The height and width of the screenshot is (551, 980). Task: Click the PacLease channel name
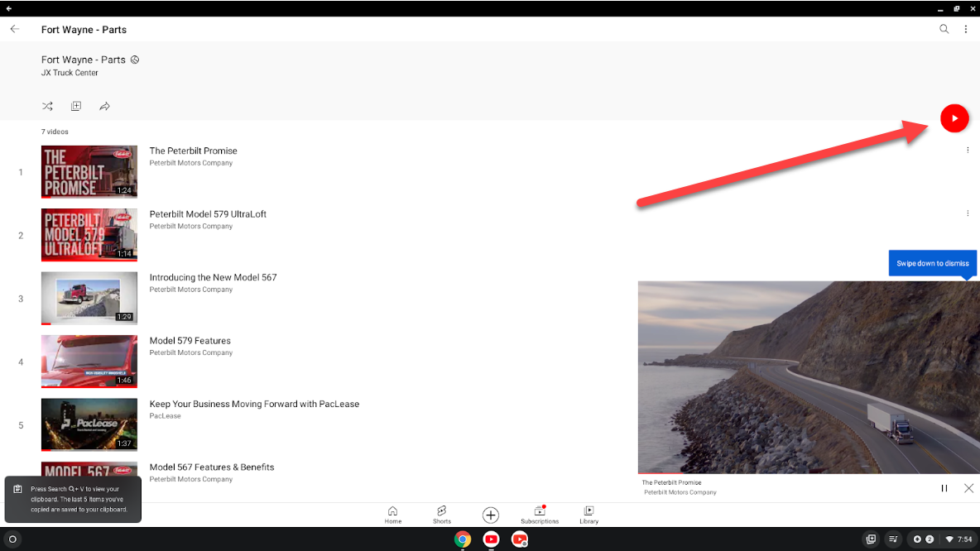[165, 416]
